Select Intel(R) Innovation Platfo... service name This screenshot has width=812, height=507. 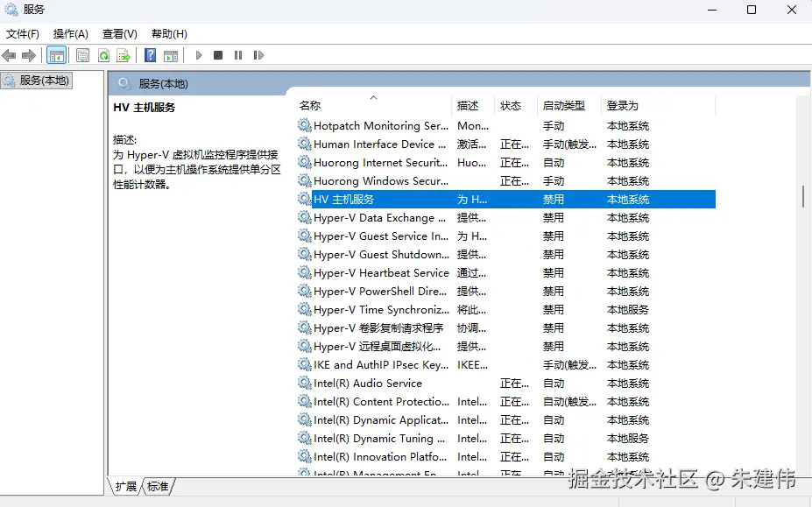(379, 457)
